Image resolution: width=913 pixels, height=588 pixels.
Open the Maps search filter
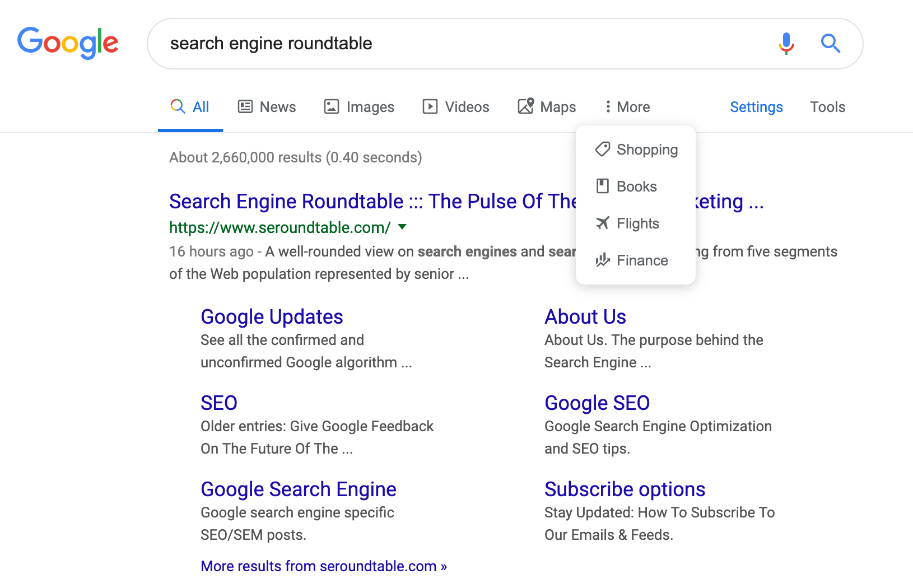click(x=546, y=106)
